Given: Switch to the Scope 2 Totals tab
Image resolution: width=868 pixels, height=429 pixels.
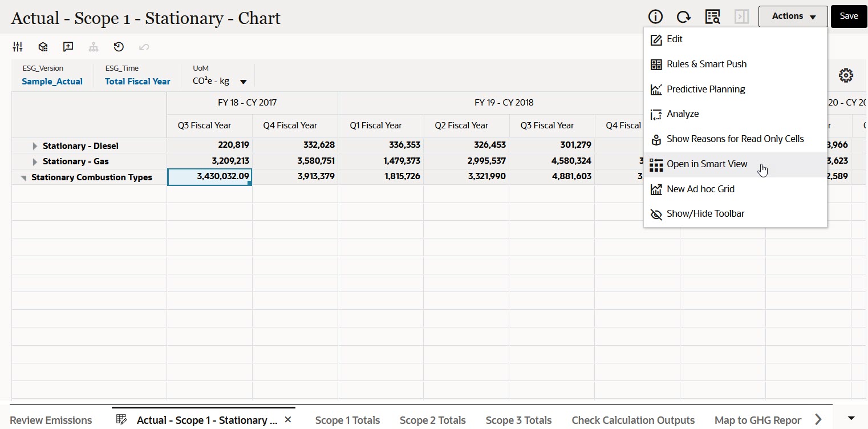Looking at the screenshot, I should tap(432, 420).
